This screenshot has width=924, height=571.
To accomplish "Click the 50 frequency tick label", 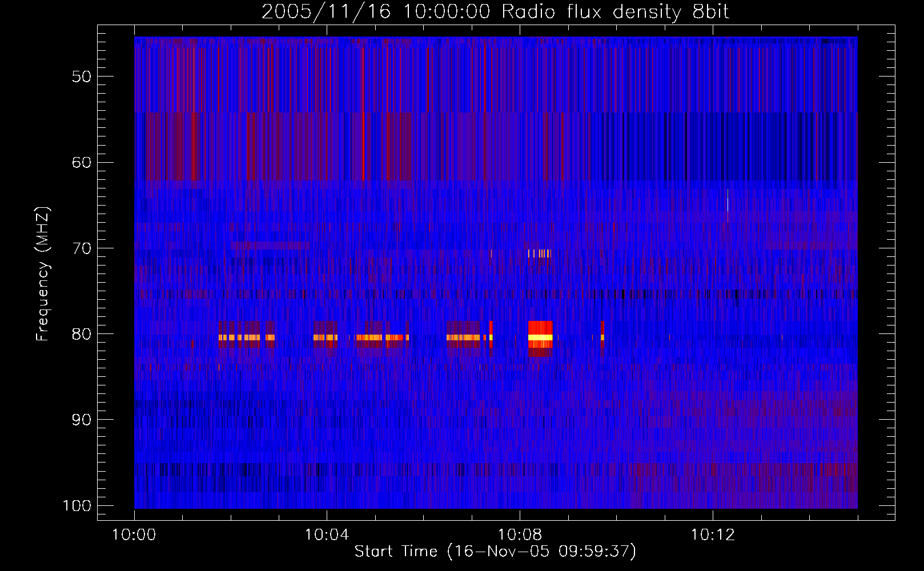I will pyautogui.click(x=82, y=77).
